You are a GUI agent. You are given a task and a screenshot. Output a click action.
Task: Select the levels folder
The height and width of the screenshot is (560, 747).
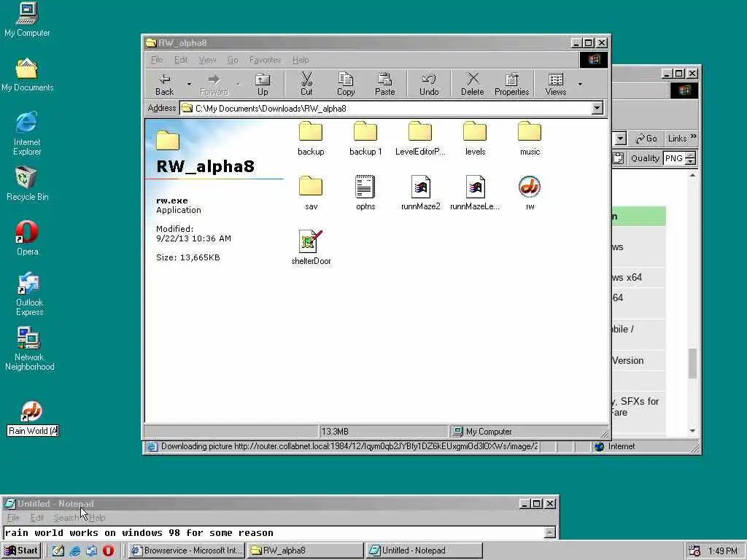tap(475, 138)
